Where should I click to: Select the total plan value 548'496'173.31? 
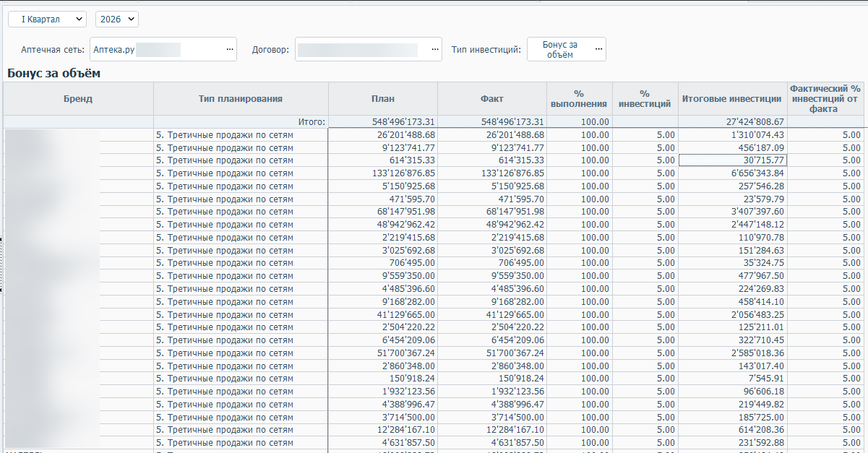pos(383,122)
